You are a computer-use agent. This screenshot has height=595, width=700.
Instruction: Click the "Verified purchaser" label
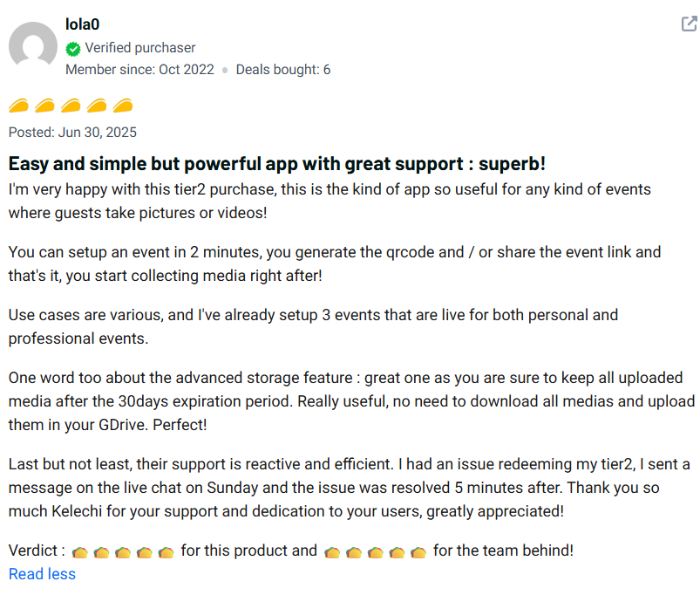click(140, 48)
